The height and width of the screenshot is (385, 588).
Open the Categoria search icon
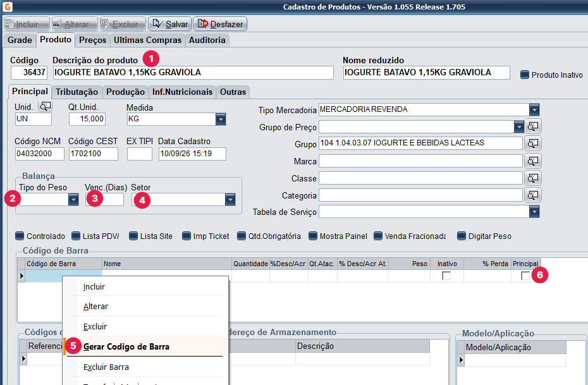pyautogui.click(x=533, y=195)
